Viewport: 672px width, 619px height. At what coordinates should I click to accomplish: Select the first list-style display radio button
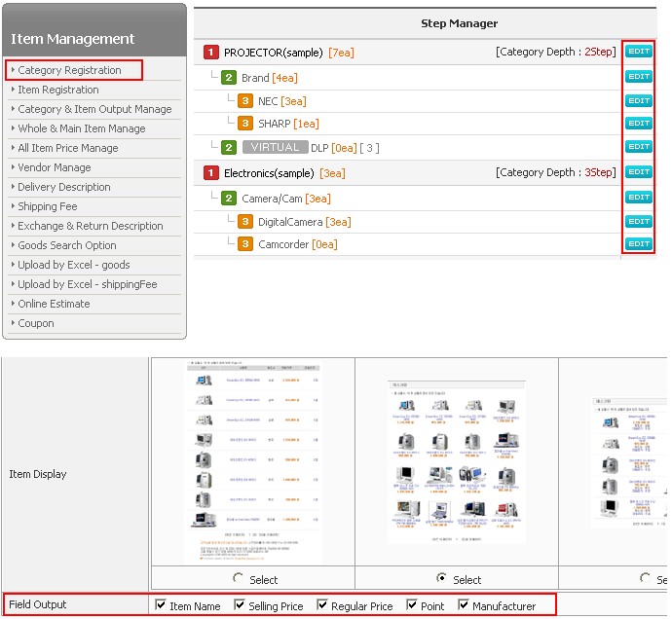pos(239,579)
